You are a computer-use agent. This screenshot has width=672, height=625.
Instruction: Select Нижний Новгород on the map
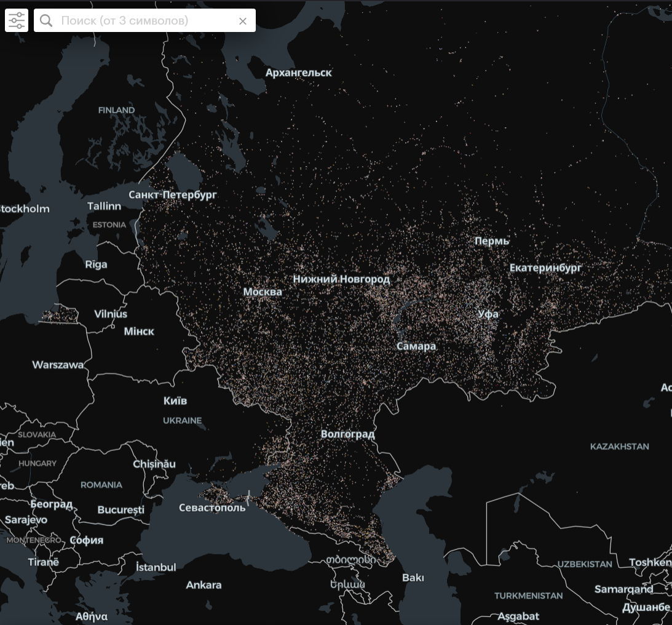[x=341, y=279]
